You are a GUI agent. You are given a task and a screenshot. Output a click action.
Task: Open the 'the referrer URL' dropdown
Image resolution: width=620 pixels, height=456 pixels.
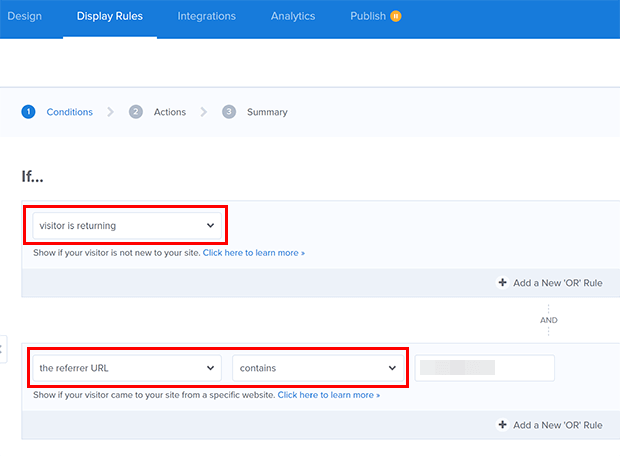pyautogui.click(x=127, y=368)
